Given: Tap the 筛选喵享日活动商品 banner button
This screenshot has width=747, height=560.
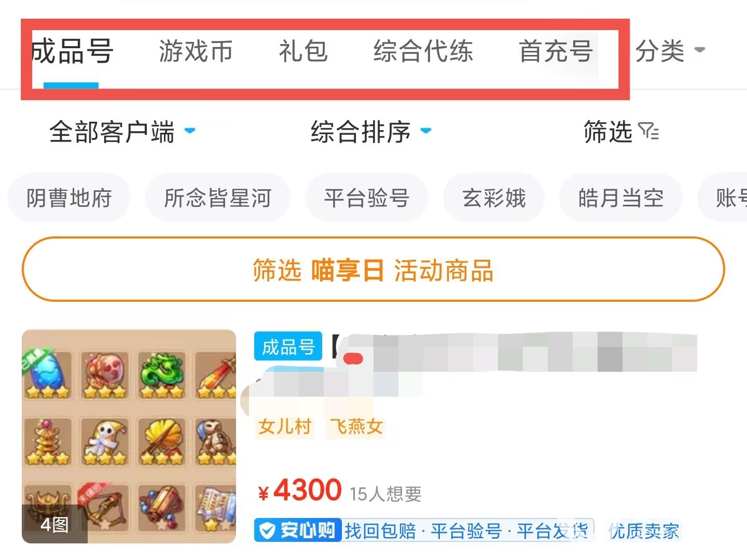Looking at the screenshot, I should (x=373, y=269).
